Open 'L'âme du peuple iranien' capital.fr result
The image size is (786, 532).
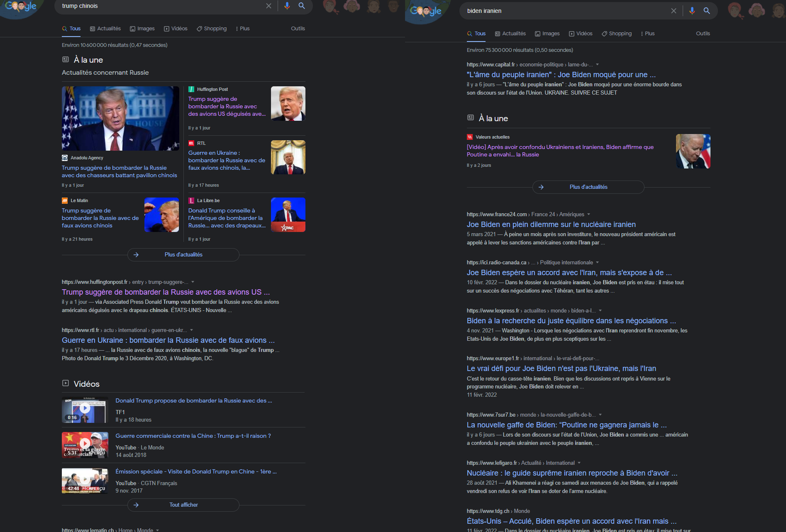tap(561, 75)
